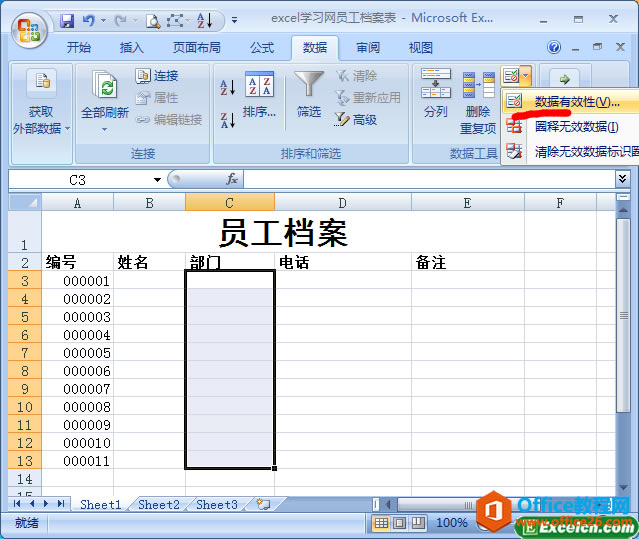Open the 公式 ribbon tab

tap(262, 48)
